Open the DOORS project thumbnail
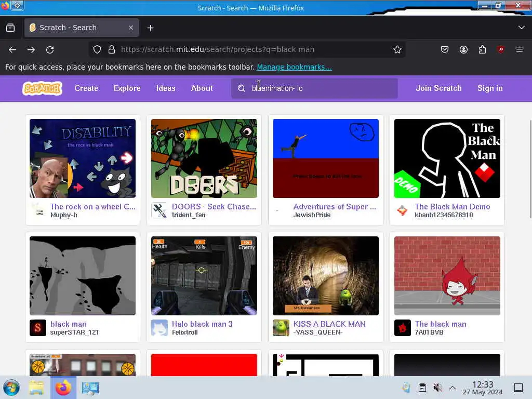The image size is (532, 399). [x=204, y=158]
